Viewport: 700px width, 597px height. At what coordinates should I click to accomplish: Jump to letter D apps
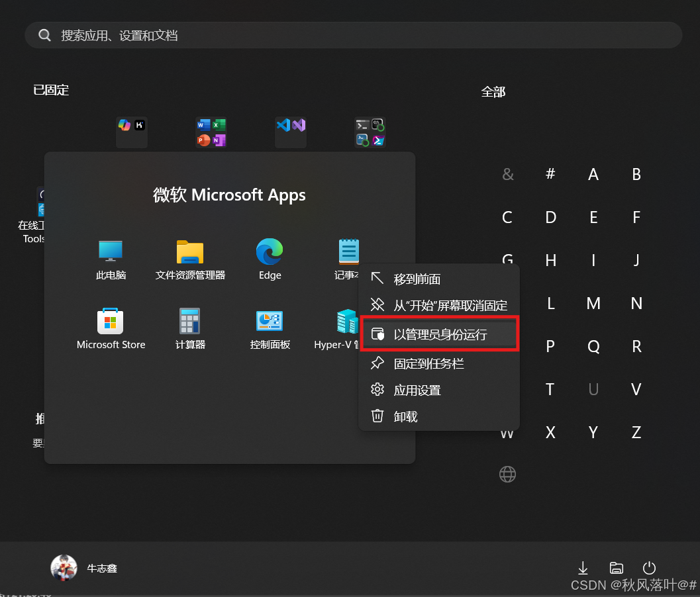[550, 217]
